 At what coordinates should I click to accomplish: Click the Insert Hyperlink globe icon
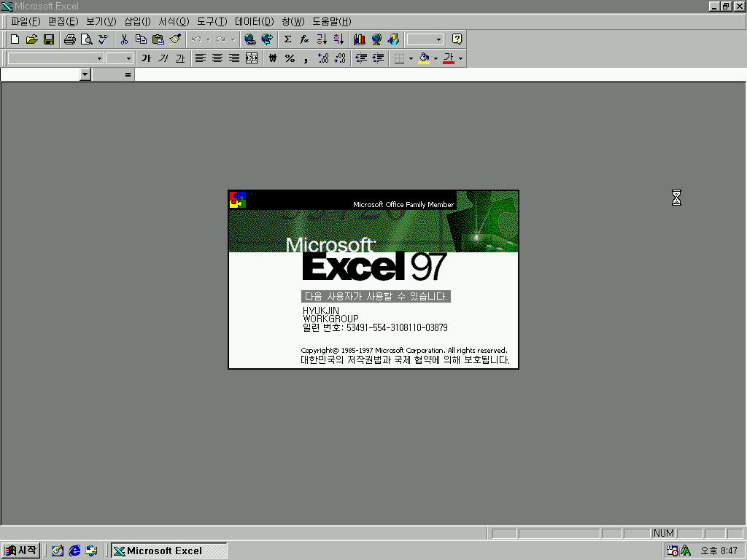[x=249, y=39]
